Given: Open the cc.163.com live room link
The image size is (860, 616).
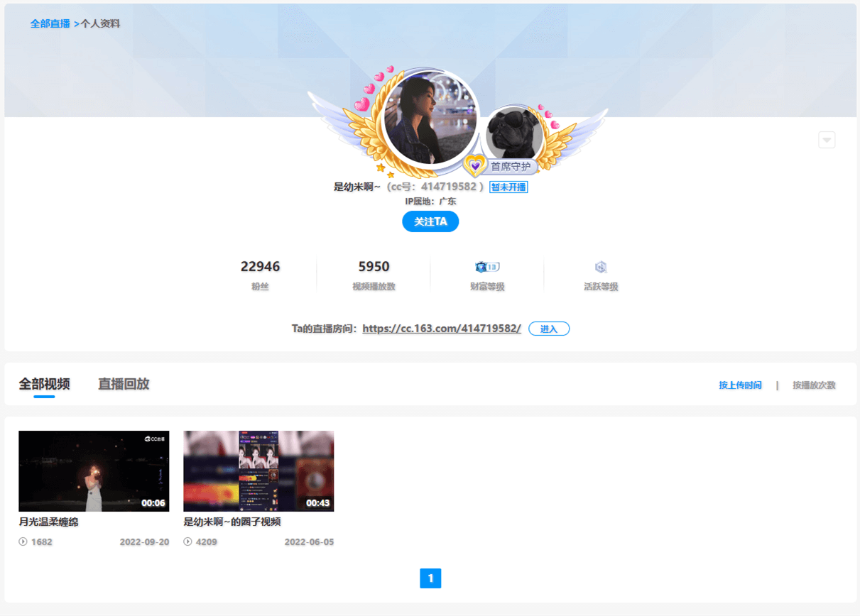Looking at the screenshot, I should coord(441,329).
